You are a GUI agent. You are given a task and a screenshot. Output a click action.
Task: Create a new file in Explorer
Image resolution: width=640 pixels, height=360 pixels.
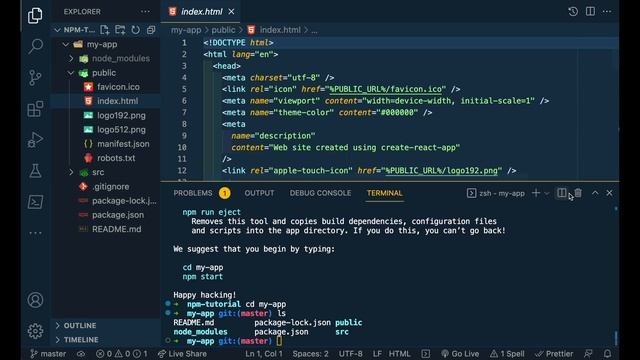click(x=104, y=30)
